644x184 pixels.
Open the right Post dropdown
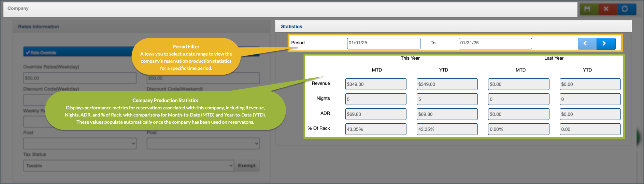point(203,143)
